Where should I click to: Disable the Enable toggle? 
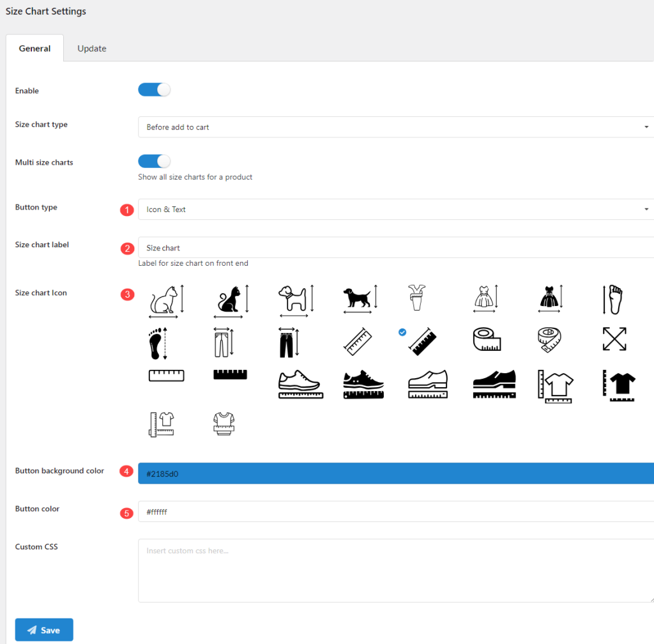click(153, 89)
